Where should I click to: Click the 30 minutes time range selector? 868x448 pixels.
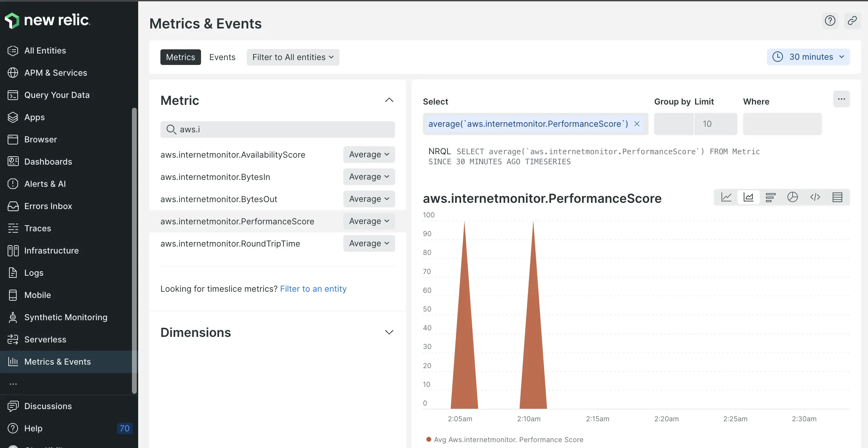point(809,57)
